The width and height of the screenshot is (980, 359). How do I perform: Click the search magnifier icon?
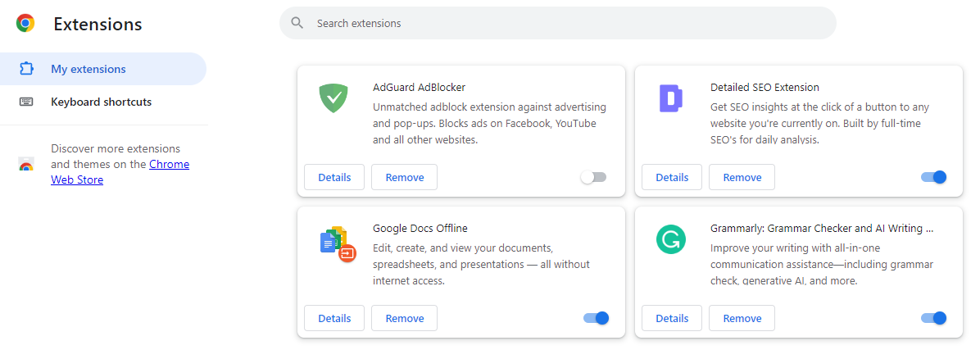pos(297,23)
